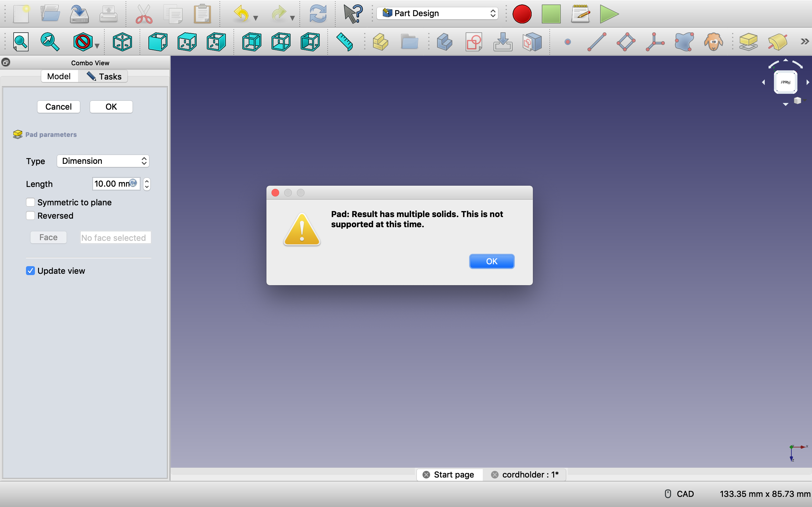Click the green Execute macro arrow
The width and height of the screenshot is (812, 507).
(609, 14)
